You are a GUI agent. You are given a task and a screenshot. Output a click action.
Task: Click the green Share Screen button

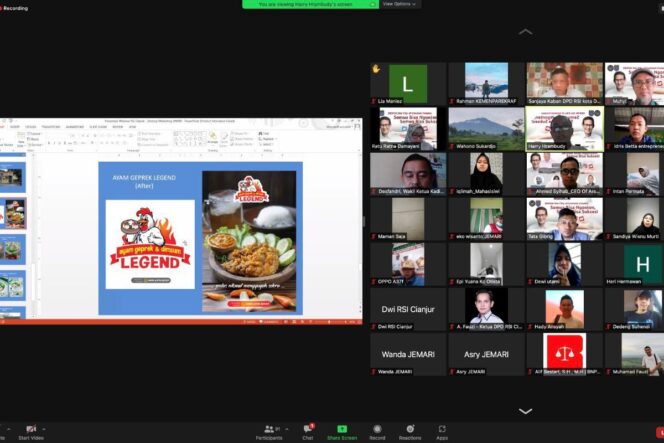[x=342, y=431]
